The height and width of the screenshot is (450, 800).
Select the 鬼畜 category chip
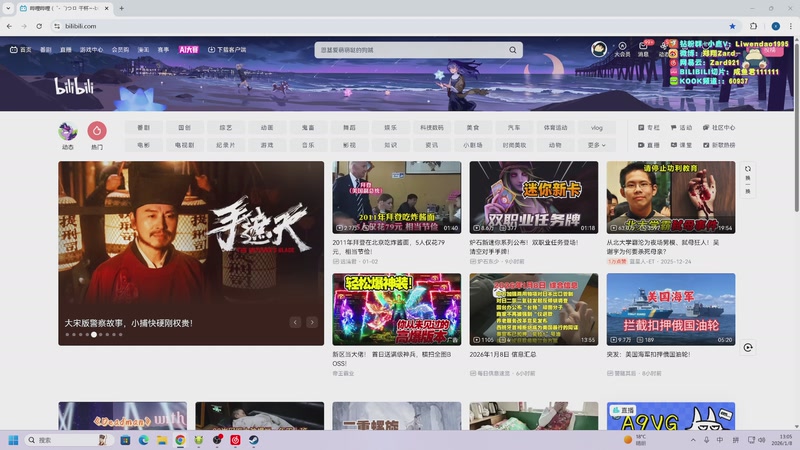click(x=308, y=128)
